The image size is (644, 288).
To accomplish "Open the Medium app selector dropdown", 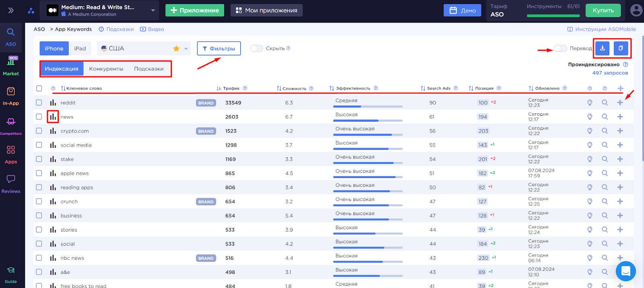I will point(99,10).
